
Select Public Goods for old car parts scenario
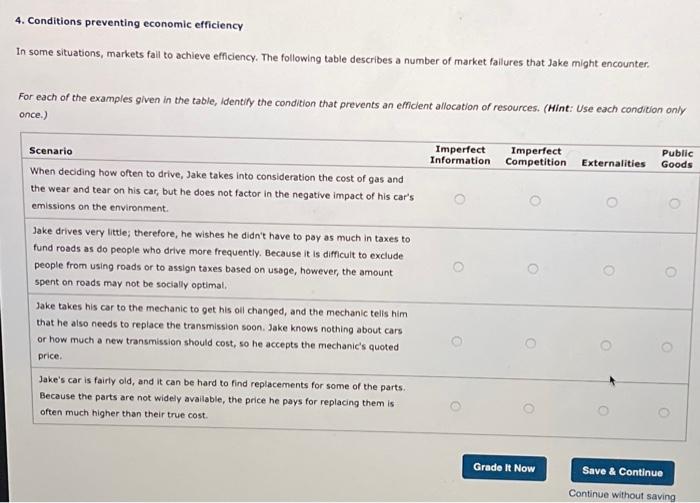pos(664,412)
